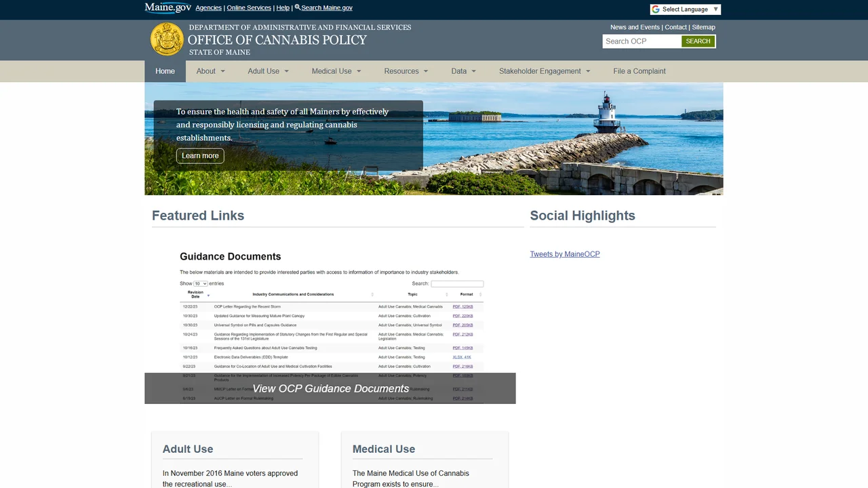Click the Featured Links heading
This screenshot has width=868, height=488.
[198, 216]
